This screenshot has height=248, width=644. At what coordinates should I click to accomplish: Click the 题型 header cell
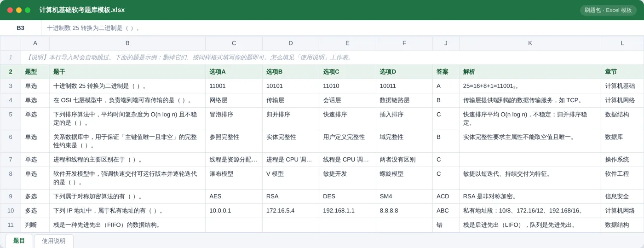coord(35,72)
